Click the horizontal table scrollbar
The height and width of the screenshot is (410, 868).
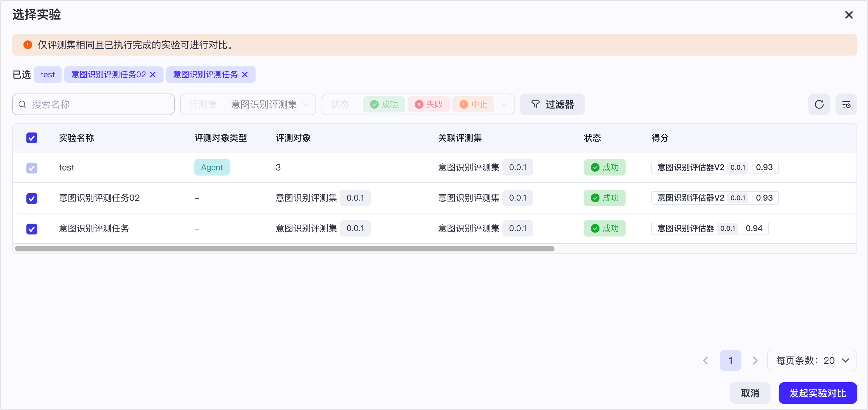pos(284,249)
